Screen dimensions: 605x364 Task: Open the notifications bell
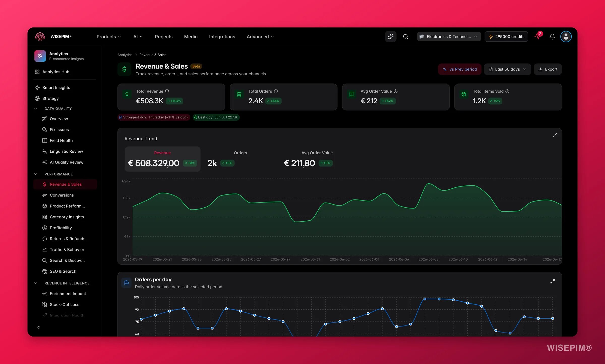[x=552, y=37]
